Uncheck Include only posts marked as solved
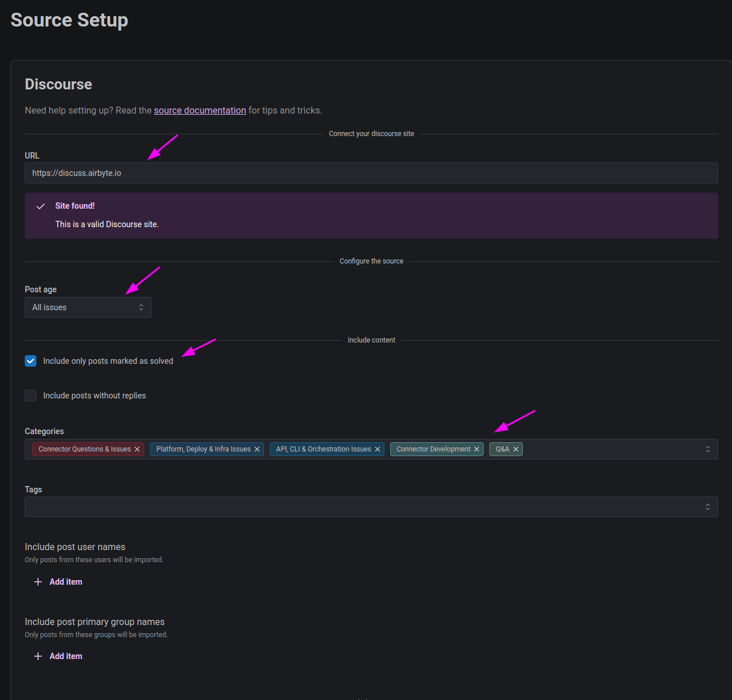Image resolution: width=732 pixels, height=700 pixels. click(31, 361)
